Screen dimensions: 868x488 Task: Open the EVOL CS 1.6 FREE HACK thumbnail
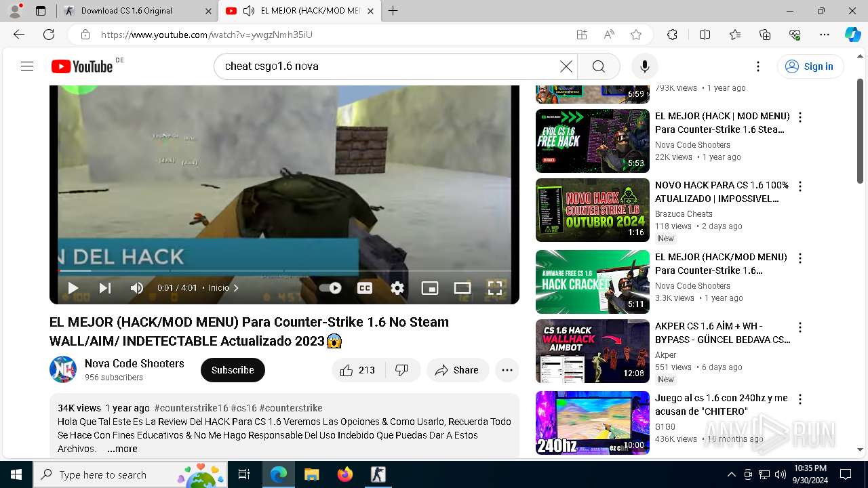point(593,141)
